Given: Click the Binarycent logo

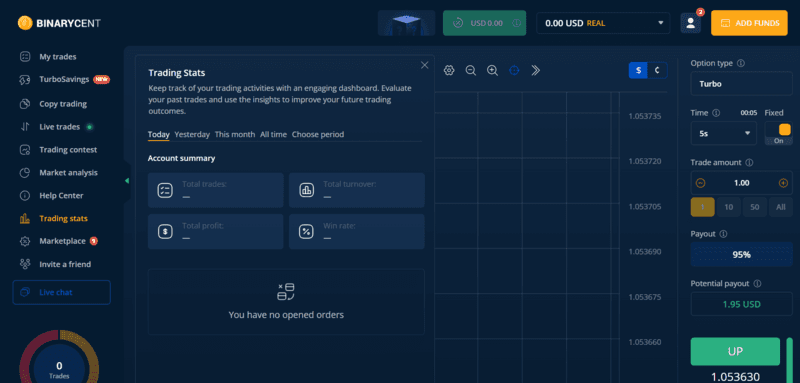Looking at the screenshot, I should (59, 23).
